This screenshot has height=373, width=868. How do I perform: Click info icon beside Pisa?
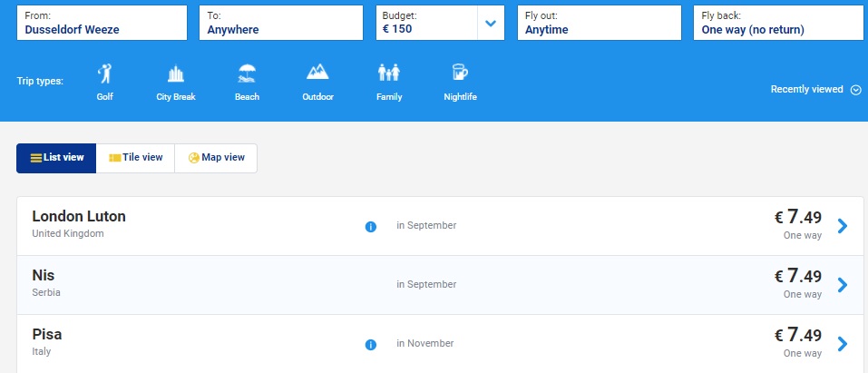coord(370,345)
